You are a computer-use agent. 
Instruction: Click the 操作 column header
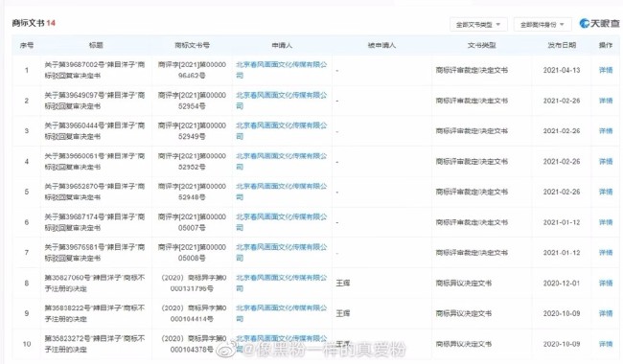click(606, 45)
